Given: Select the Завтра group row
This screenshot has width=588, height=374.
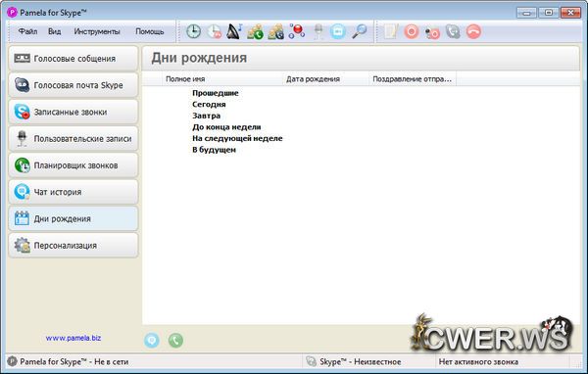Looking at the screenshot, I should (206, 116).
